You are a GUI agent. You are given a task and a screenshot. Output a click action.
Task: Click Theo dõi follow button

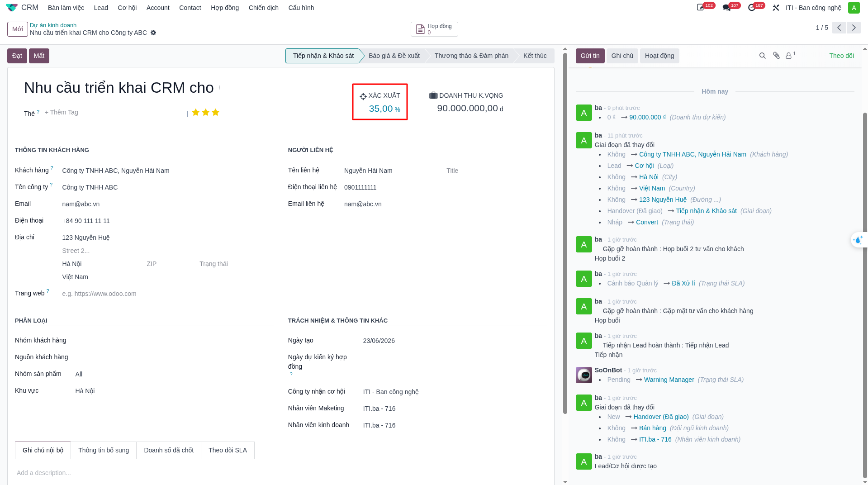point(841,56)
